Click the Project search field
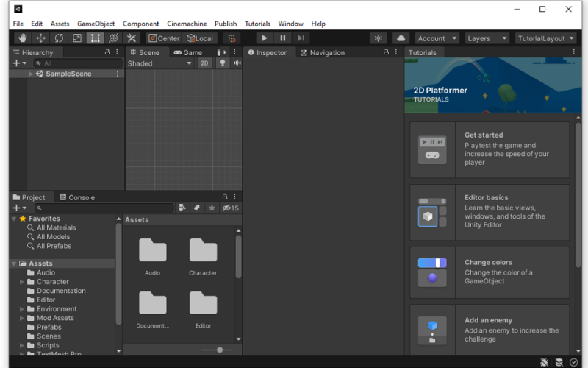588x368 pixels. click(104, 208)
